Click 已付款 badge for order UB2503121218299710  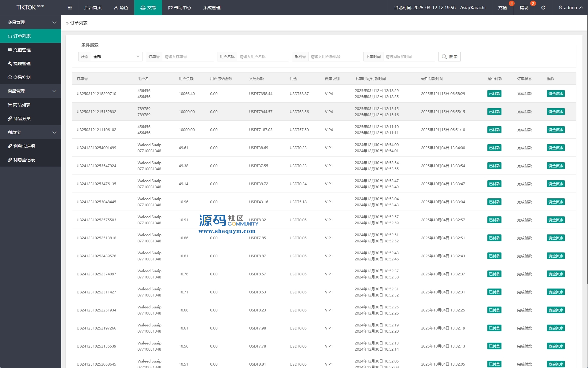(494, 94)
